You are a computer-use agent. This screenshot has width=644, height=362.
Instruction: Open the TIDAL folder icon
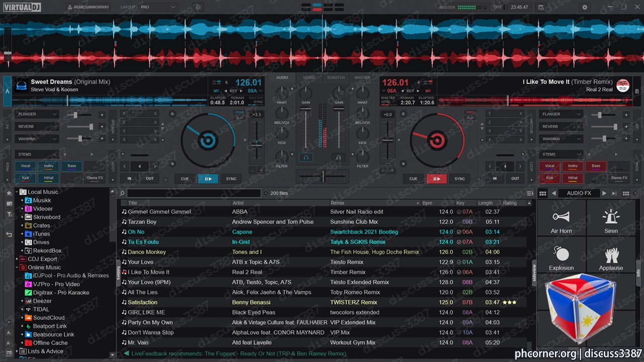(x=29, y=309)
